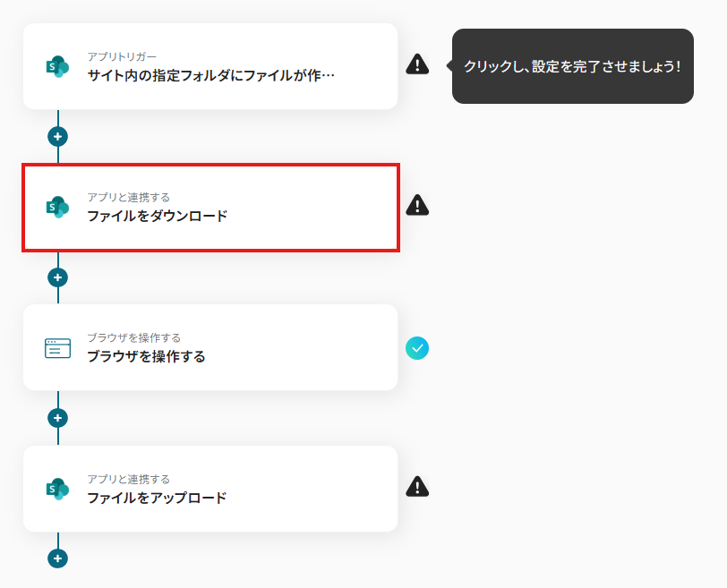Open the ファイルをアップロード step card
727x588 pixels.
click(x=210, y=489)
